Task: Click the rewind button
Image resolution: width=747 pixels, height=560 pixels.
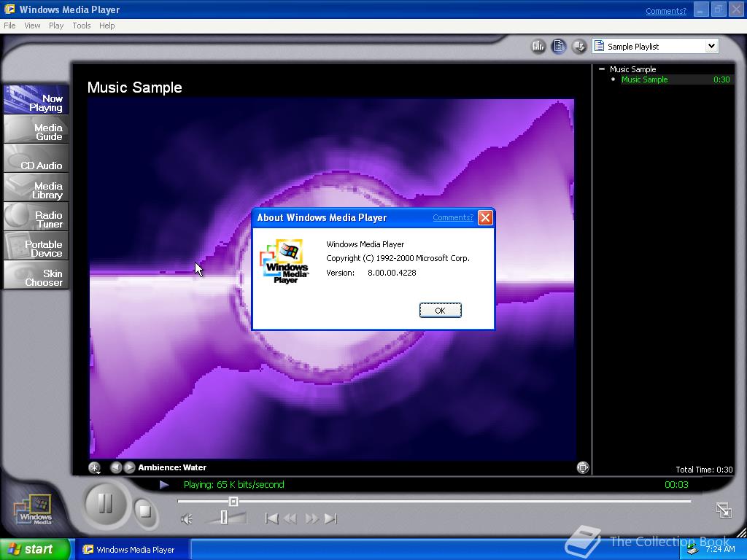Action: [x=290, y=518]
